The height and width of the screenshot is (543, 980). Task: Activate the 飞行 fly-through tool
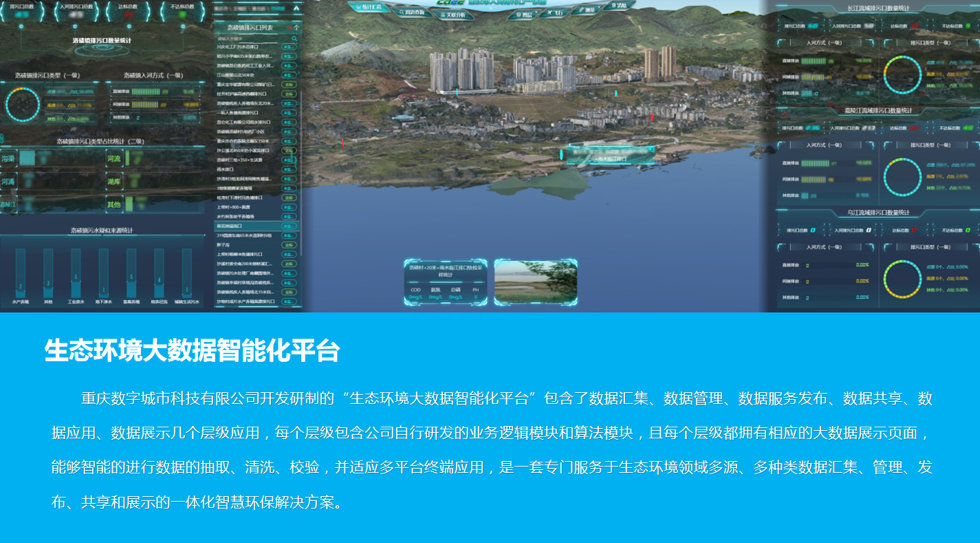click(552, 12)
